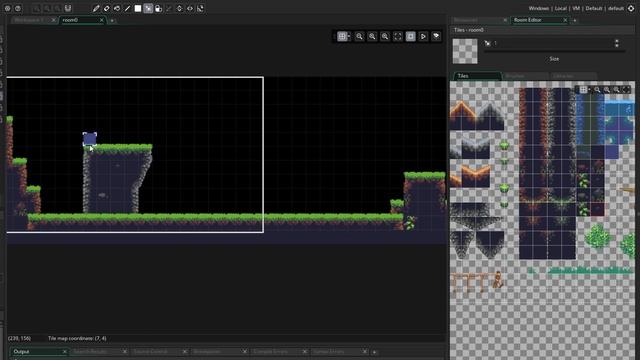Image resolution: width=640 pixels, height=360 pixels.
Task: Click the first circular icon at top-left
Action: (x=7, y=8)
